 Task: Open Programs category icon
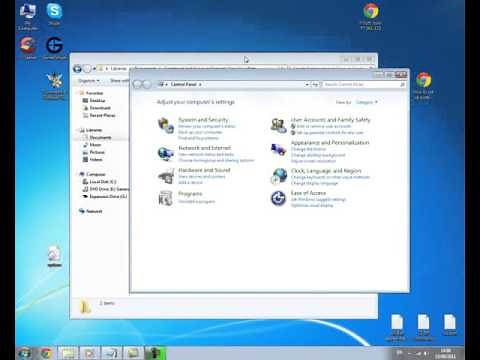click(x=166, y=198)
